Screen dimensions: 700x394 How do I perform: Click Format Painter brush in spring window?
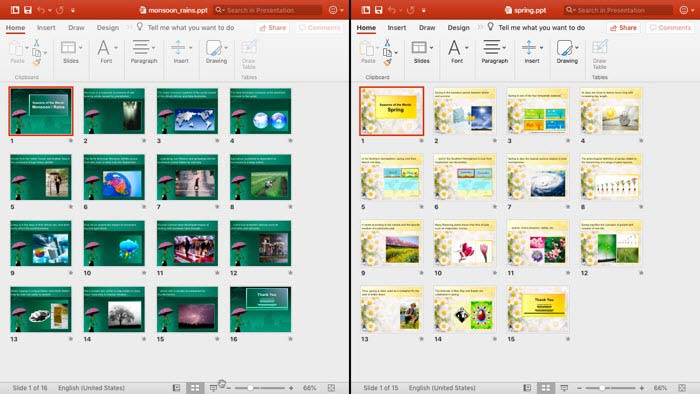[x=387, y=62]
